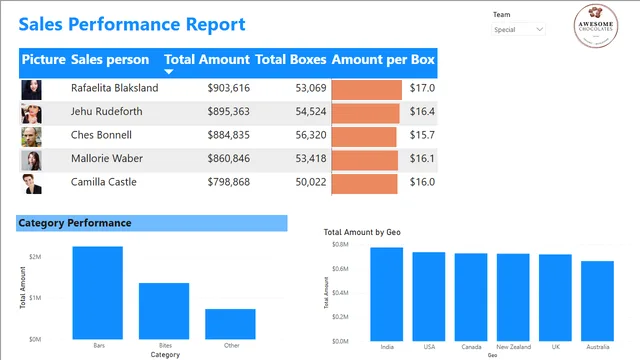Click the $0.8M axis label in Geo chart
The height and width of the screenshot is (360, 640).
tap(340, 244)
